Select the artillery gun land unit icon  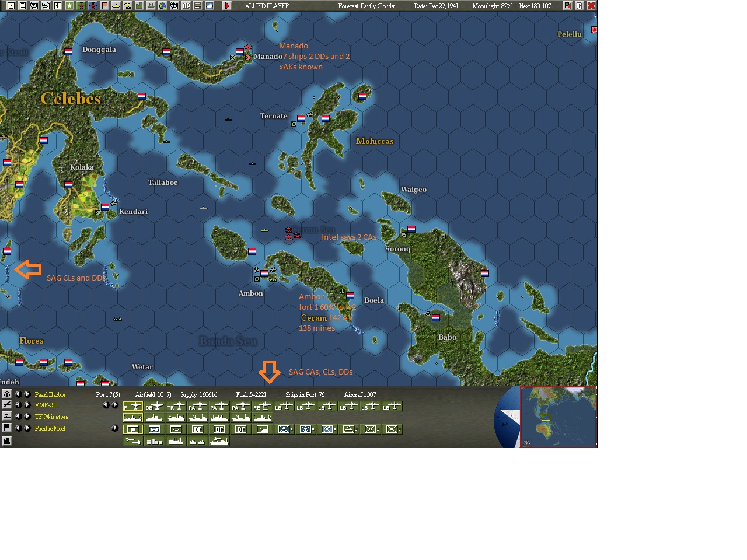[263, 429]
